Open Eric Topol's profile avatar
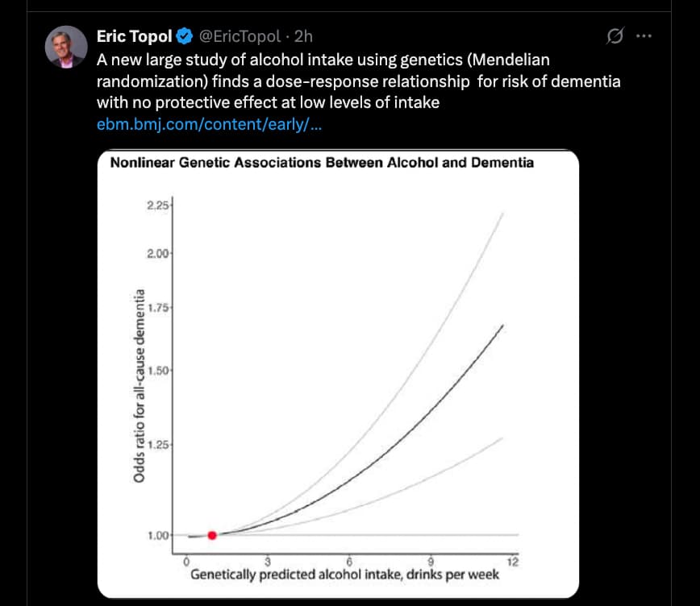The image size is (700, 606). point(66,47)
